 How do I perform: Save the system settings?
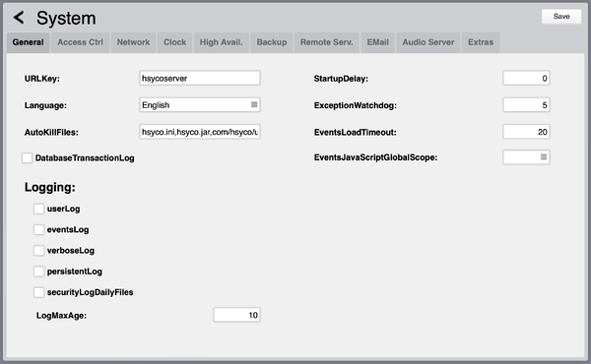pos(561,16)
